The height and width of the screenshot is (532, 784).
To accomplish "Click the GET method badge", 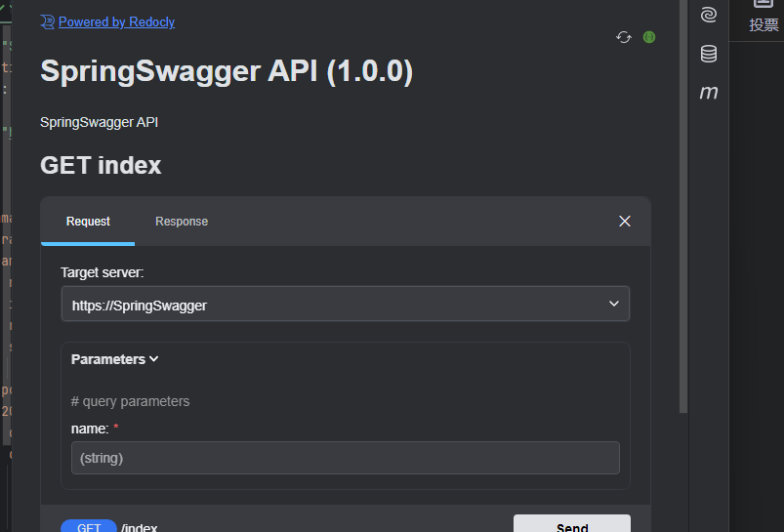I will coord(89,526).
